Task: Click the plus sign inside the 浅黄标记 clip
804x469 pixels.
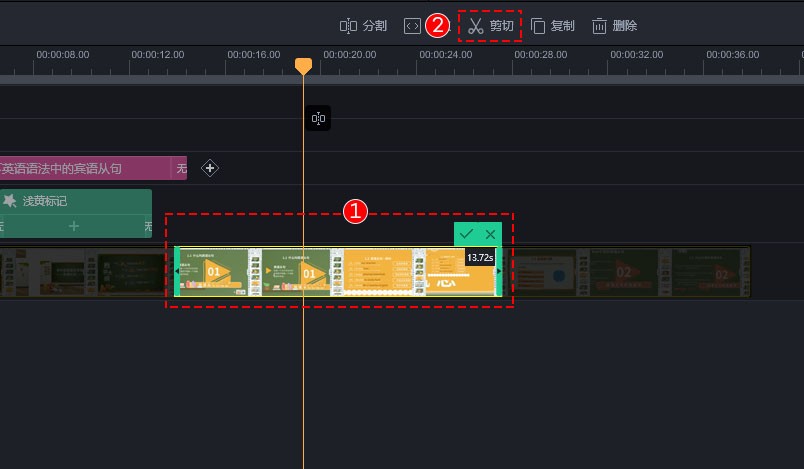Action: (x=74, y=227)
